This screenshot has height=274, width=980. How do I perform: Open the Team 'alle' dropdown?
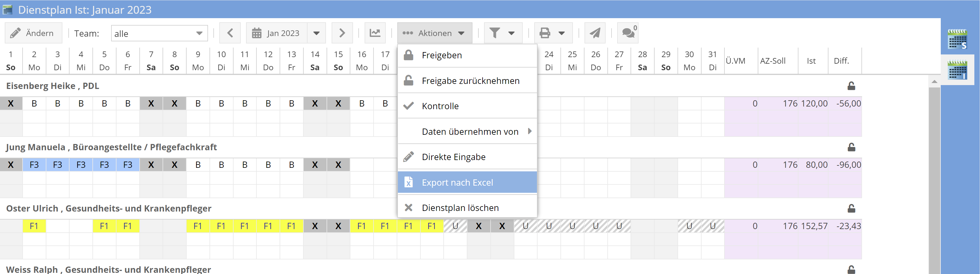pyautogui.click(x=159, y=33)
